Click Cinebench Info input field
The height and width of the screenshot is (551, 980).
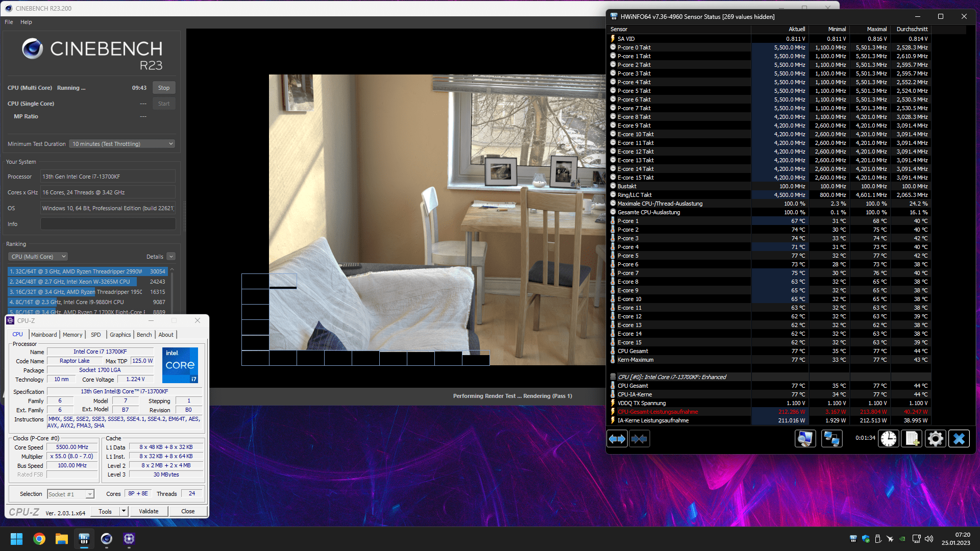pyautogui.click(x=108, y=224)
